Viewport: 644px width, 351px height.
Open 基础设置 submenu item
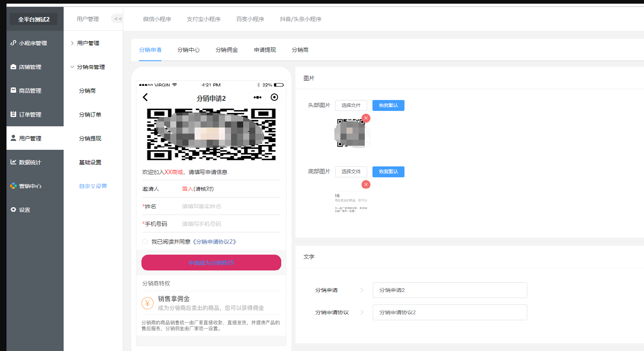pos(90,162)
